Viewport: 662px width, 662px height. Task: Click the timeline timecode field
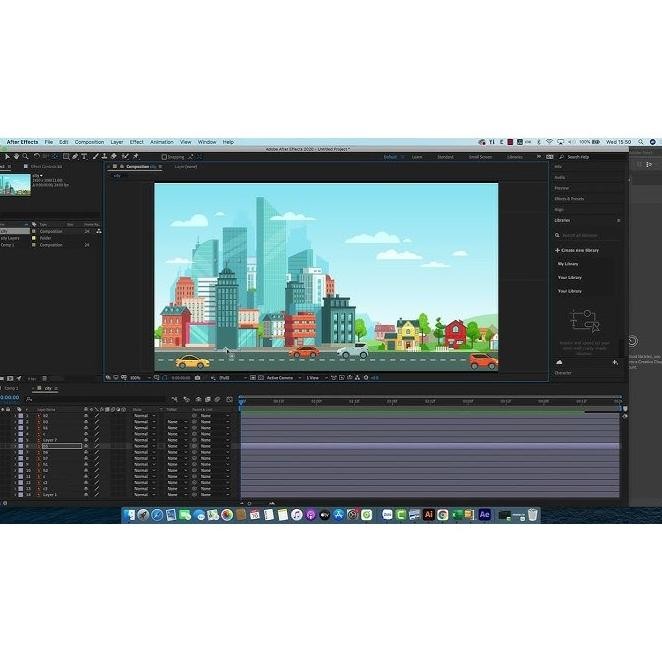point(9,397)
